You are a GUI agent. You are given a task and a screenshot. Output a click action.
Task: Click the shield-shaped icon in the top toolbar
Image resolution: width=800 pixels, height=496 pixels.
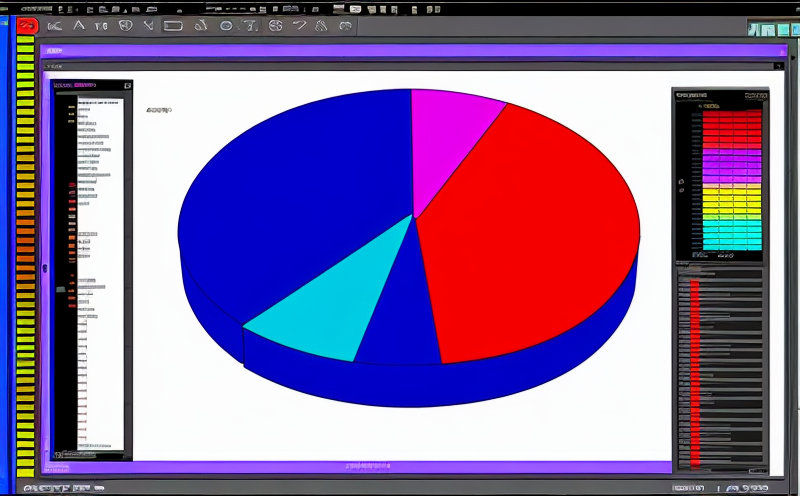click(125, 25)
